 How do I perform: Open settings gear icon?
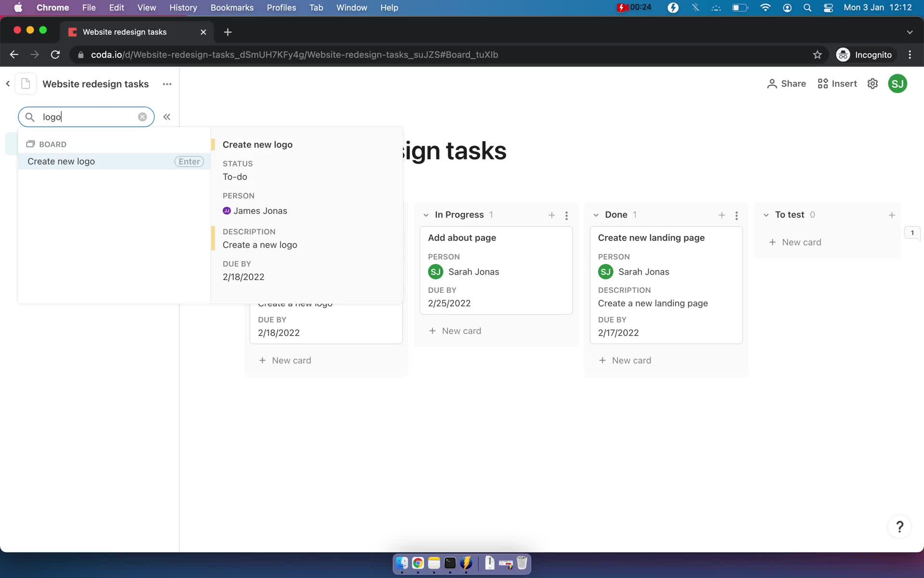[873, 84]
